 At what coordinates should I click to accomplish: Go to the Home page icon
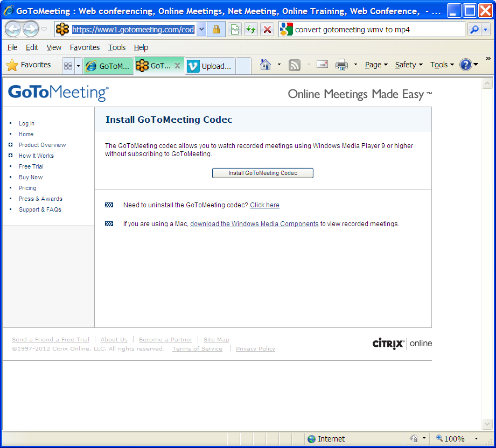coord(266,65)
